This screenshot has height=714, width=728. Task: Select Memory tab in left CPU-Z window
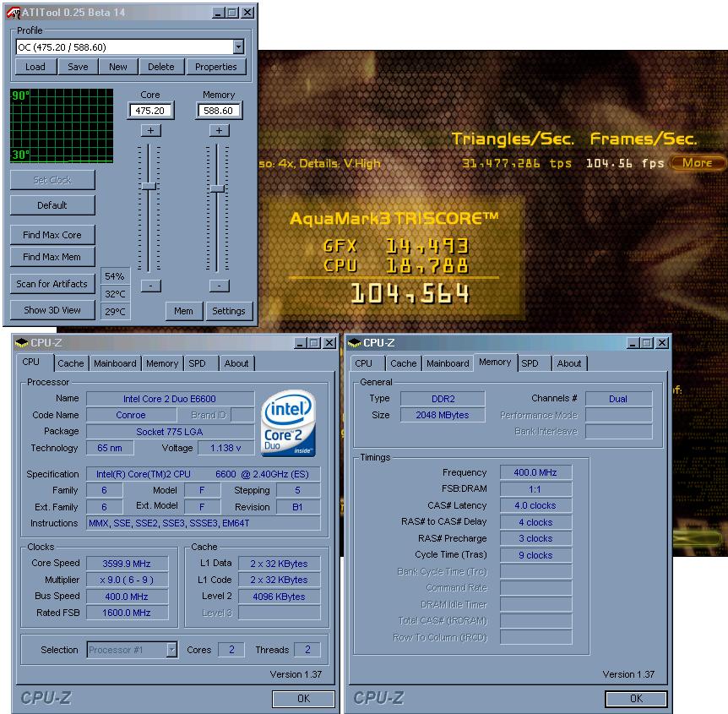point(162,363)
